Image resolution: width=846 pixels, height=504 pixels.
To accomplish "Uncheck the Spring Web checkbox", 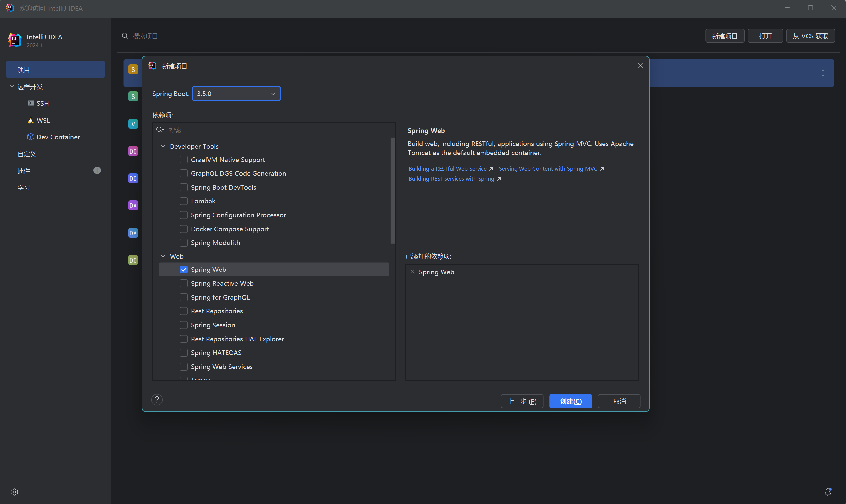I will pyautogui.click(x=183, y=269).
